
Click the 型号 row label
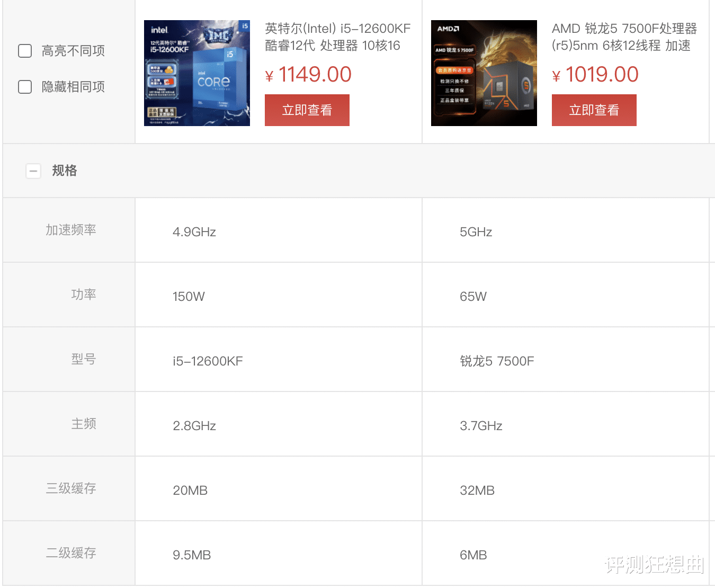click(84, 359)
